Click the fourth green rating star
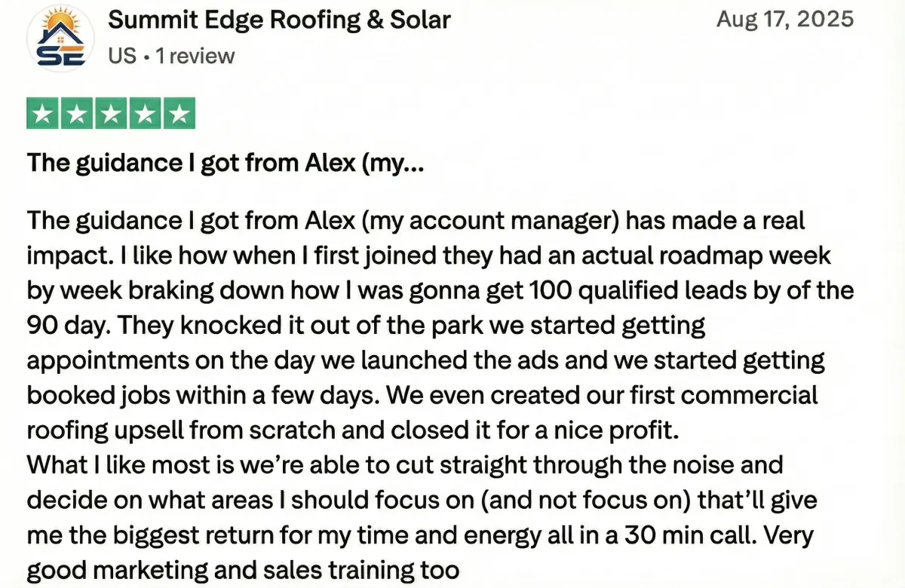The width and height of the screenshot is (905, 588). (x=145, y=114)
